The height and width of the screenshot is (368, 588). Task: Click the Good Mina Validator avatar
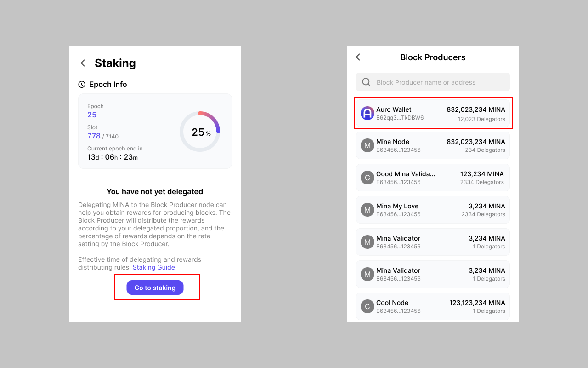(x=367, y=178)
